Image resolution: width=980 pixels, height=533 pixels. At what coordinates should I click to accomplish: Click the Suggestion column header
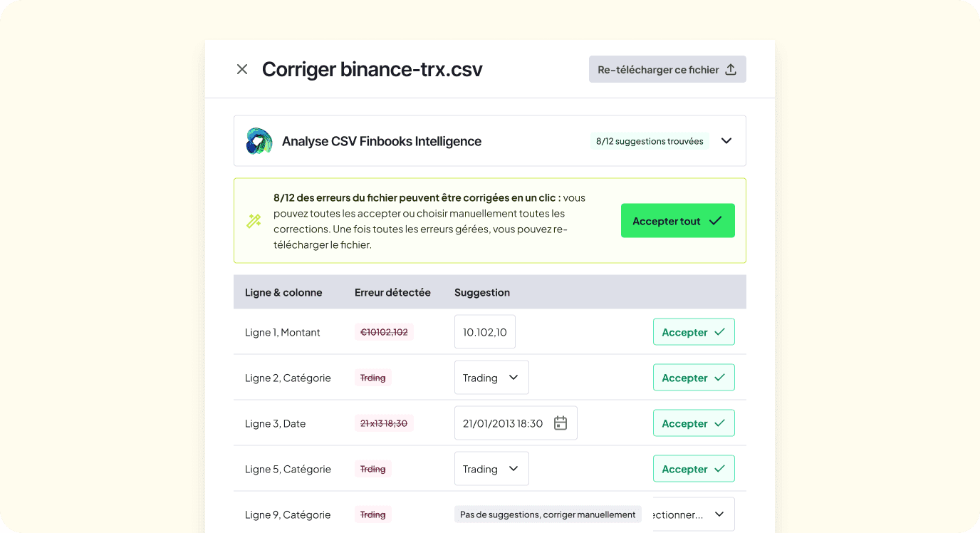click(482, 292)
